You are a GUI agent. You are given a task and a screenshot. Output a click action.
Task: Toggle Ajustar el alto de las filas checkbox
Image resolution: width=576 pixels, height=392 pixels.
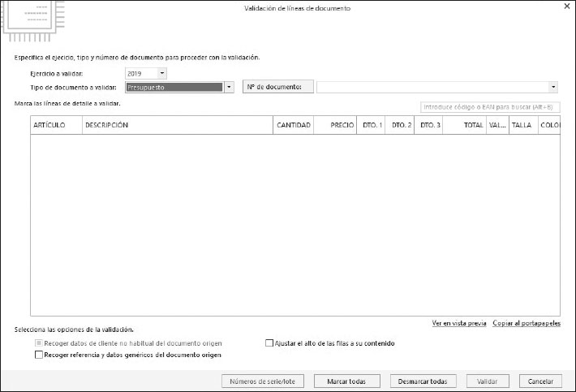pos(269,343)
